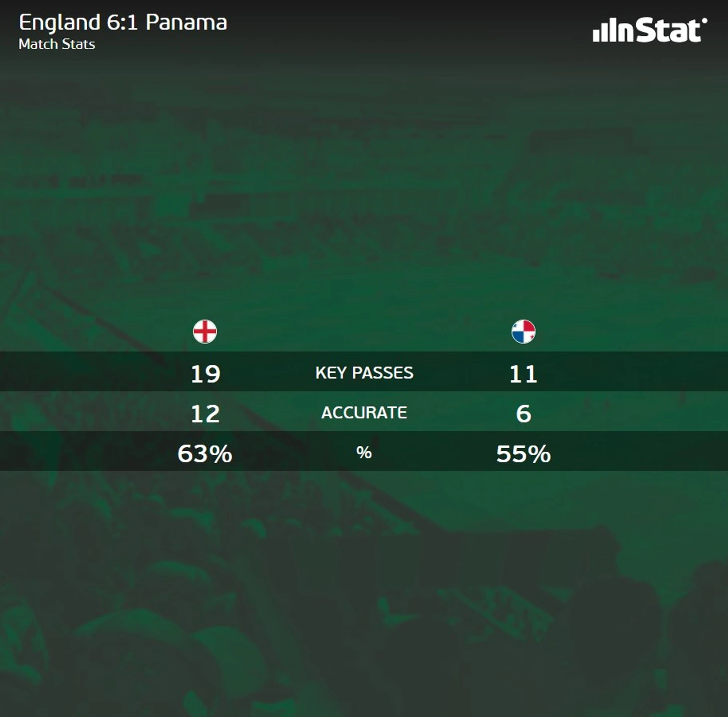The height and width of the screenshot is (717, 728).
Task: Click England's 63% accuracy value
Action: click(205, 454)
